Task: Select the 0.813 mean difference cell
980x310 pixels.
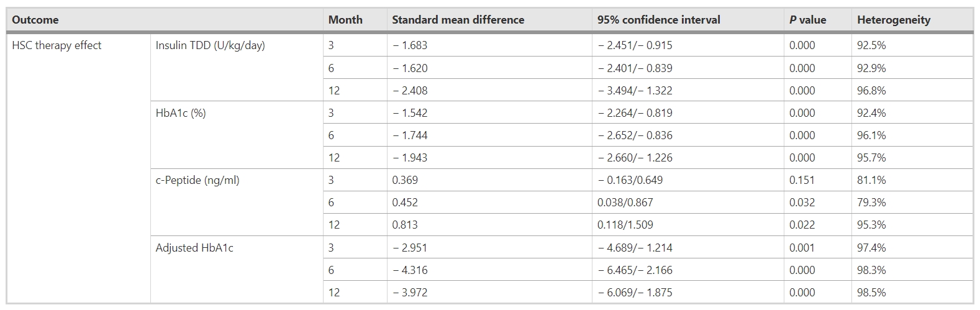Action: click(x=405, y=225)
